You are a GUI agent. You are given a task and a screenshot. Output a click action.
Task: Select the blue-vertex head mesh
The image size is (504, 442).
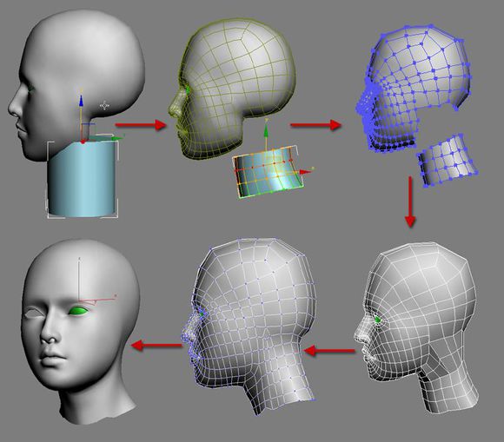(413, 89)
